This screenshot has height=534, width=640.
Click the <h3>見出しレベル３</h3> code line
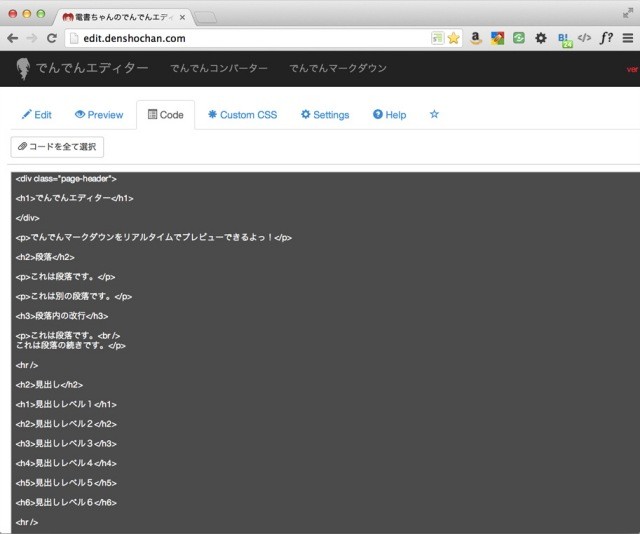pyautogui.click(x=66, y=443)
